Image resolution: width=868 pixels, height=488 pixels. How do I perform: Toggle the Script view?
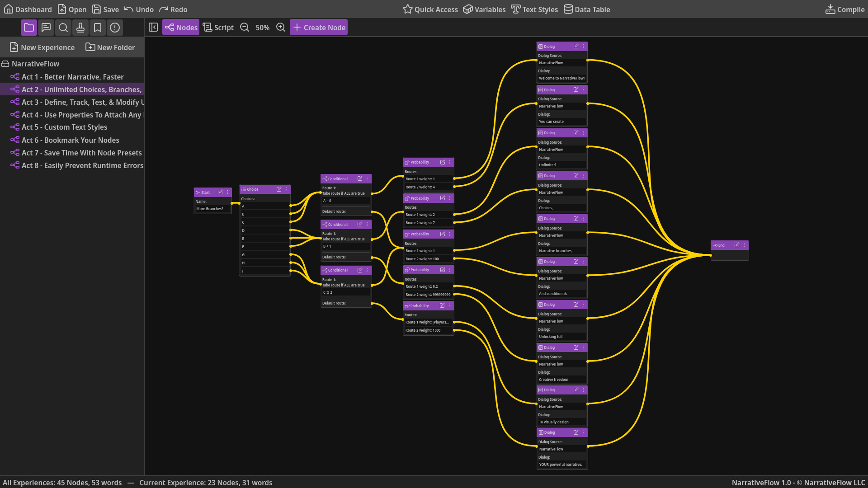tap(218, 27)
